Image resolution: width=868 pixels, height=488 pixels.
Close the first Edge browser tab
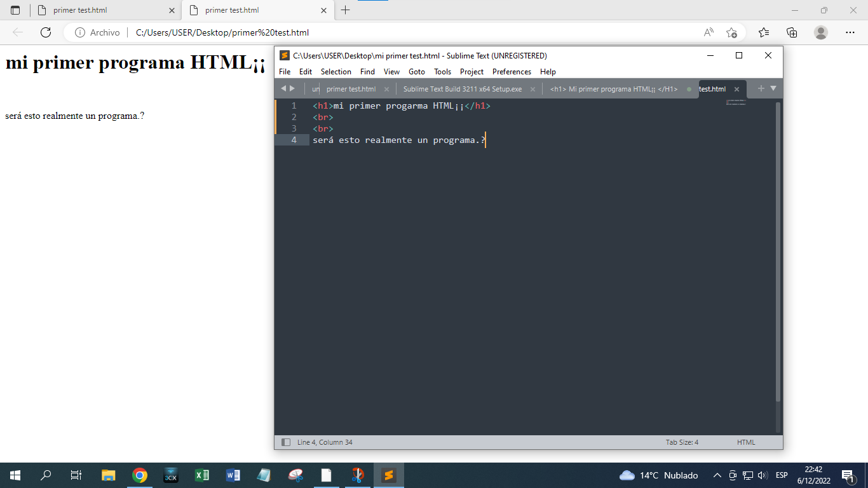[172, 10]
